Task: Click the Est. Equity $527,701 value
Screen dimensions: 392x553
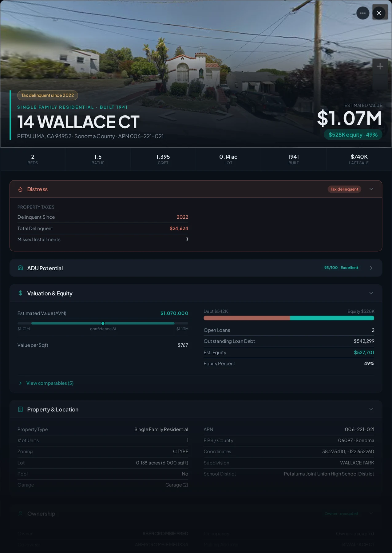Action: tap(364, 352)
